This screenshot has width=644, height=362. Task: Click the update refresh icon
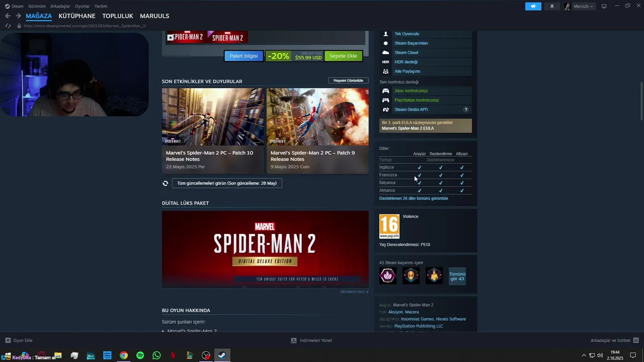coord(165,183)
